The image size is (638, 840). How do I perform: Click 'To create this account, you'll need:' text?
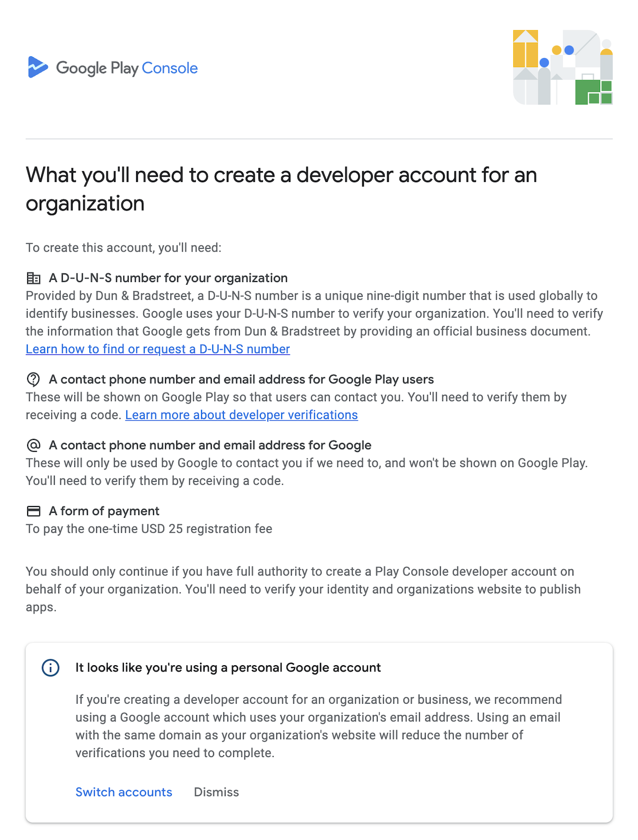point(123,248)
